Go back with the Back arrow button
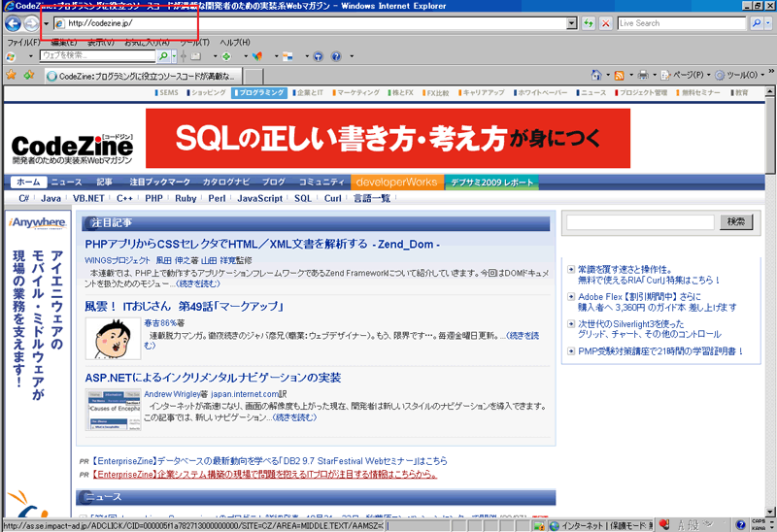 pyautogui.click(x=13, y=23)
